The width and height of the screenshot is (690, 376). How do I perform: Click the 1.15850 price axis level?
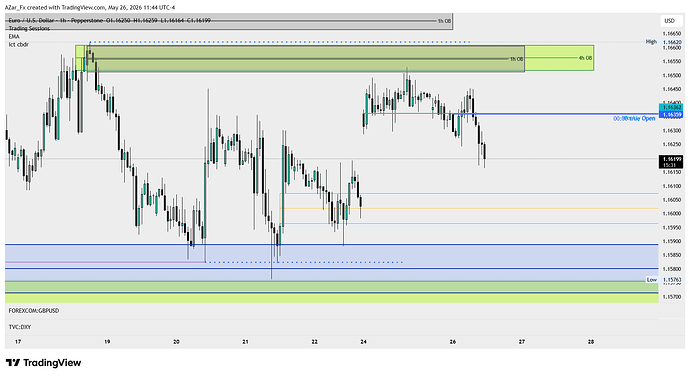coord(672,255)
